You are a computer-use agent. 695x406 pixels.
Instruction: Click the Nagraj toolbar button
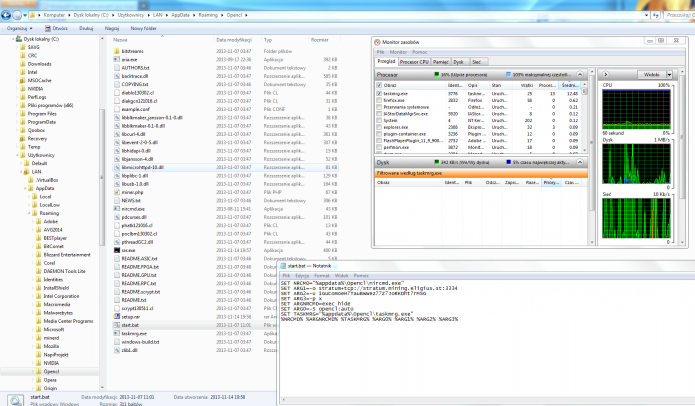tap(112, 28)
